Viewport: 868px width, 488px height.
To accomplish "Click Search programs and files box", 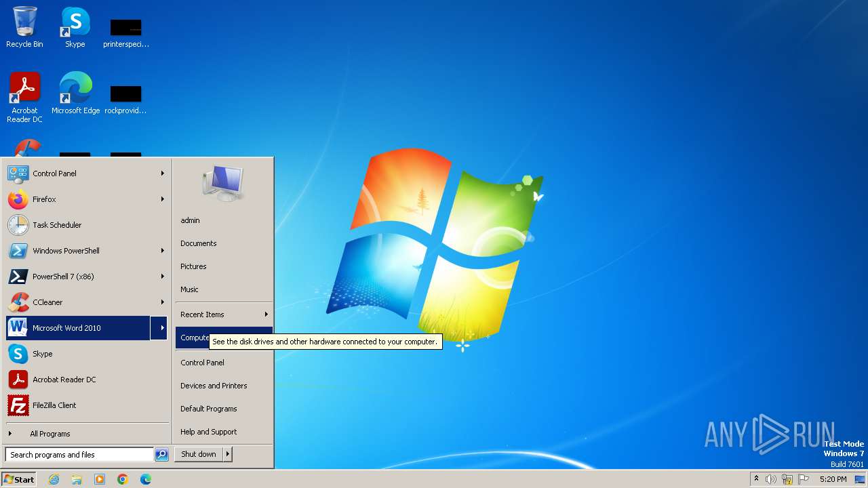I will point(79,455).
